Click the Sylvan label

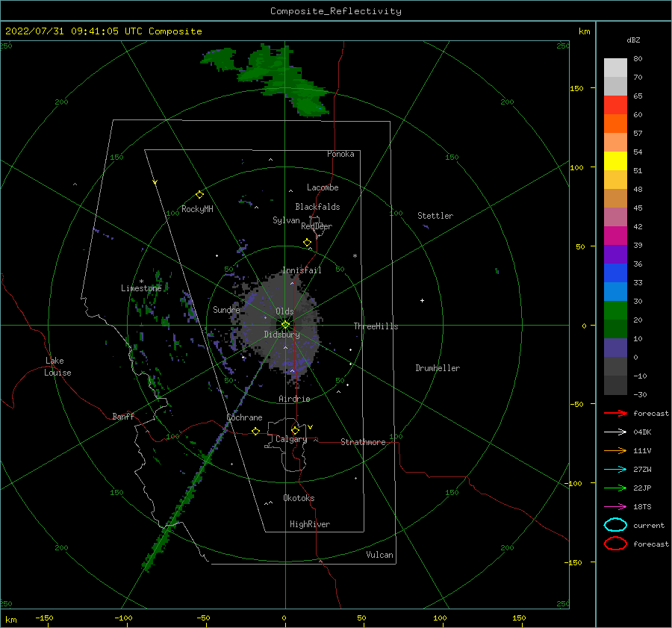pyautogui.click(x=286, y=220)
